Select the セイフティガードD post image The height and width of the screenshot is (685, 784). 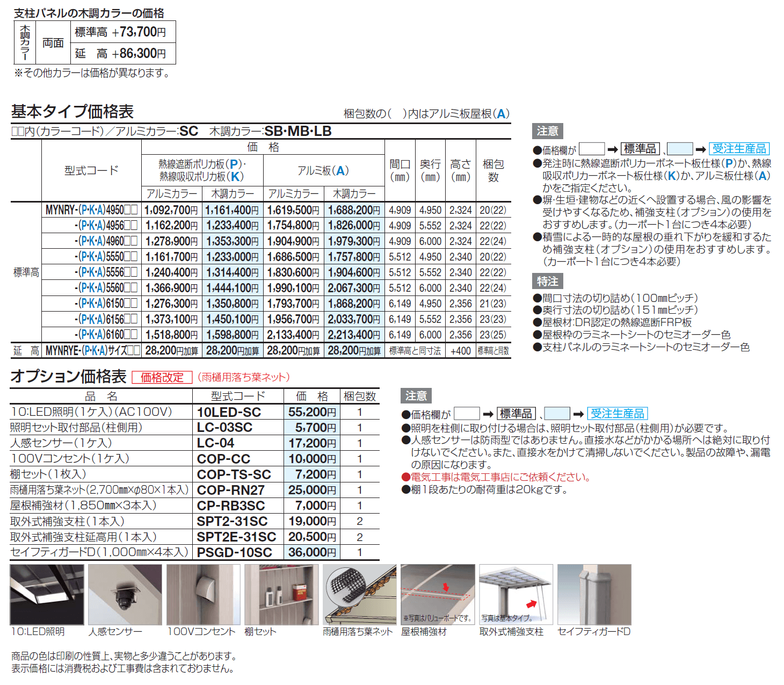(594, 594)
